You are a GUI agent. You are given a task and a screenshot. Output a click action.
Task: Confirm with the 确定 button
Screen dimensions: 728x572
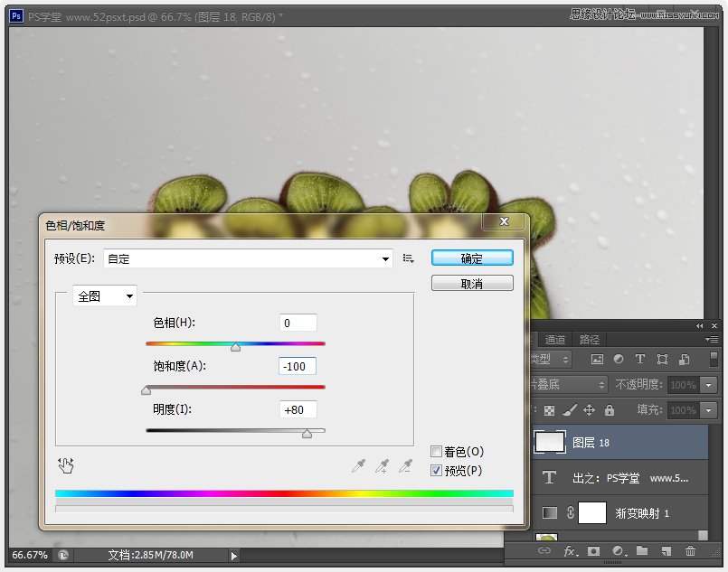point(472,257)
